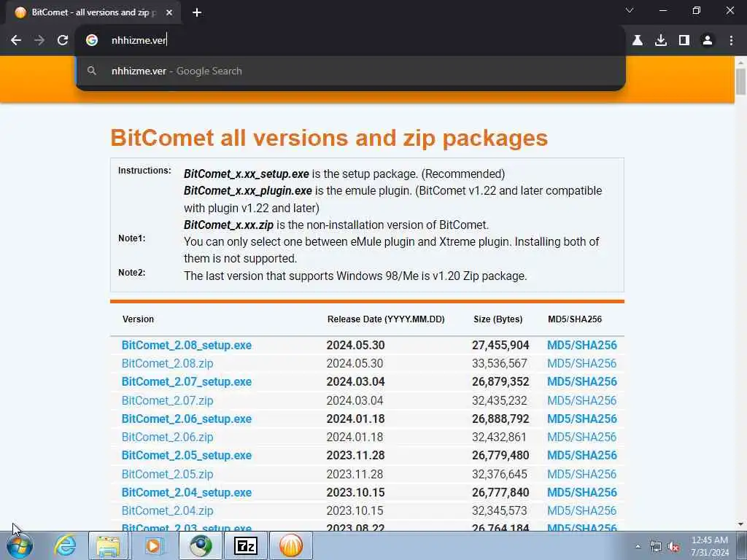Viewport: 747px width, 560px height.
Task: Open MD5/SHA256 for BitComet_2.07.zip
Action: (x=581, y=400)
